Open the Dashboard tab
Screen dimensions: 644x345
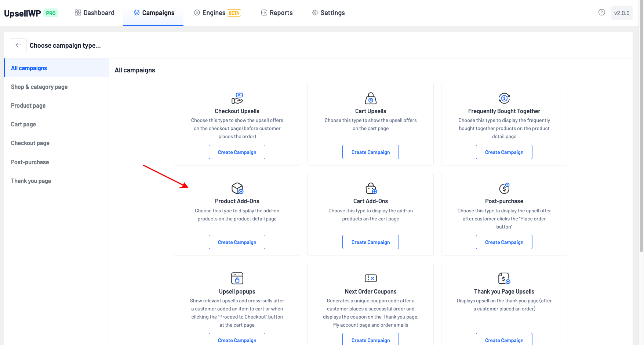pyautogui.click(x=95, y=13)
